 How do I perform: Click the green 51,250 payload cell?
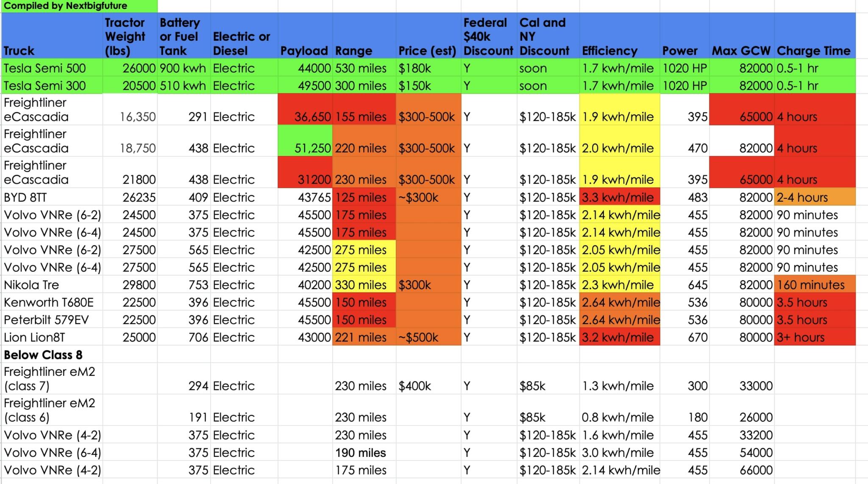305,141
